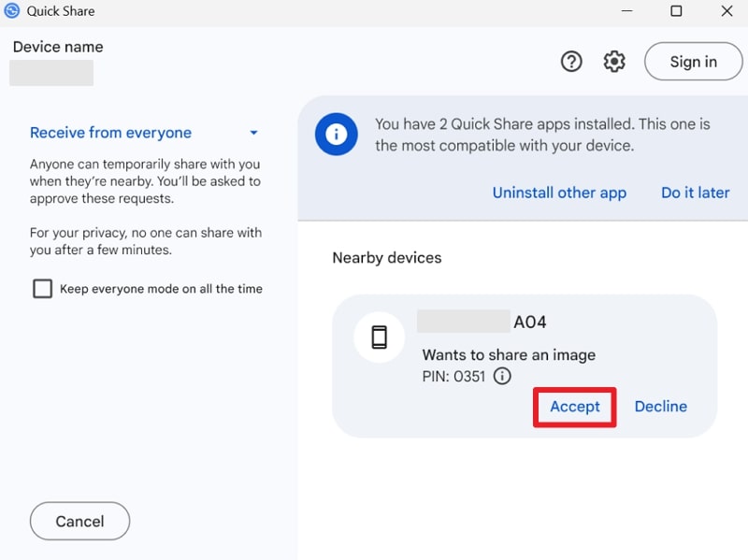748x560 pixels.
Task: Enable keep everyone mode on all the time
Action: (42, 289)
